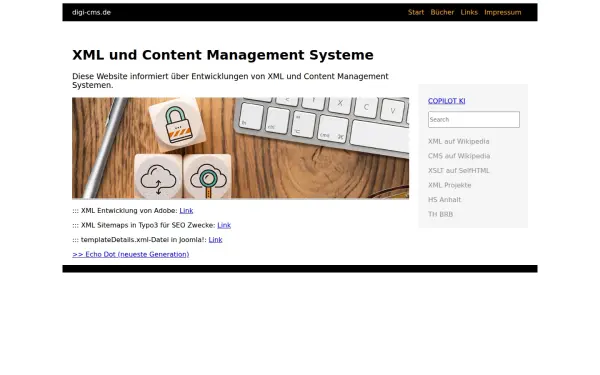This screenshot has height=375, width=600.
Task: Open the TH BRB link
Action: (x=440, y=214)
